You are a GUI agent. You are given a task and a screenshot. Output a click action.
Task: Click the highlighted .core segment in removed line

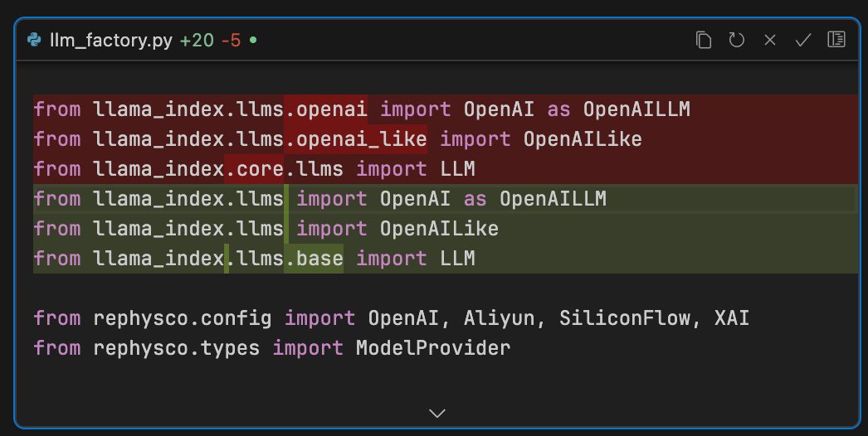click(x=254, y=169)
